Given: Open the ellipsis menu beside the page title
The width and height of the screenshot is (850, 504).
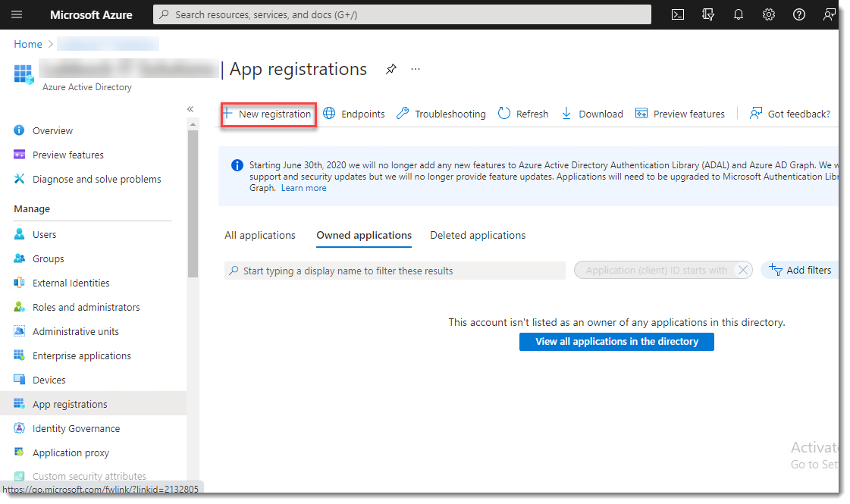Looking at the screenshot, I should click(415, 69).
